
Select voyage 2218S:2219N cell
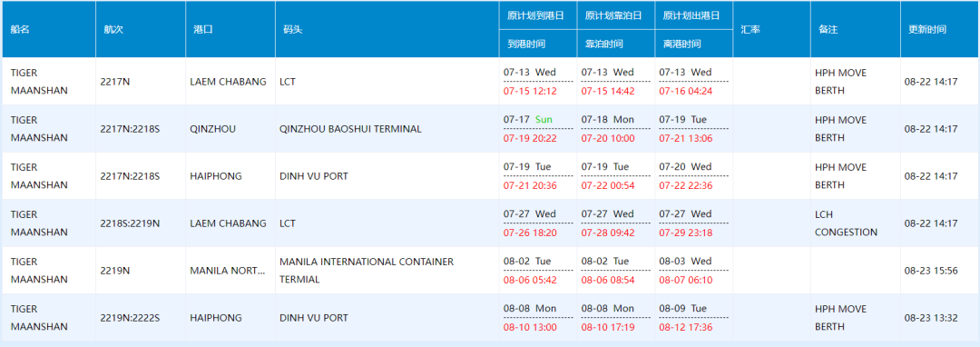coord(130,223)
